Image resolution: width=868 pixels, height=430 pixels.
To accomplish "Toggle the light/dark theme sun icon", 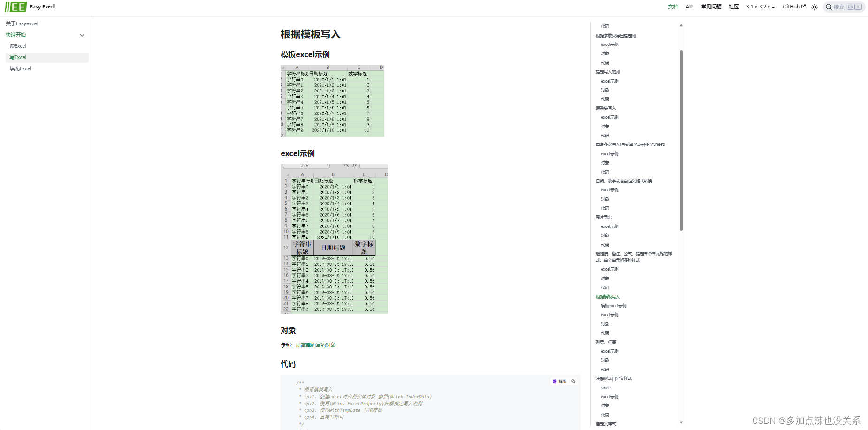I will pyautogui.click(x=815, y=7).
